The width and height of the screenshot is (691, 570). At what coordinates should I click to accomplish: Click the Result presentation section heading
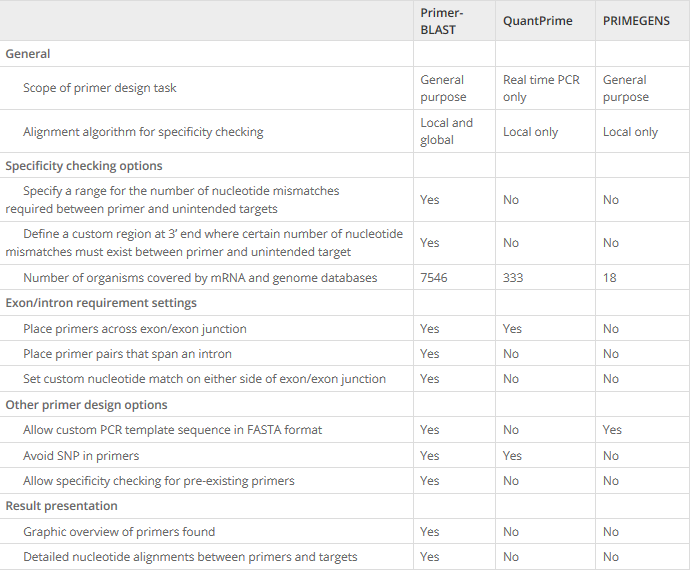[61, 506]
